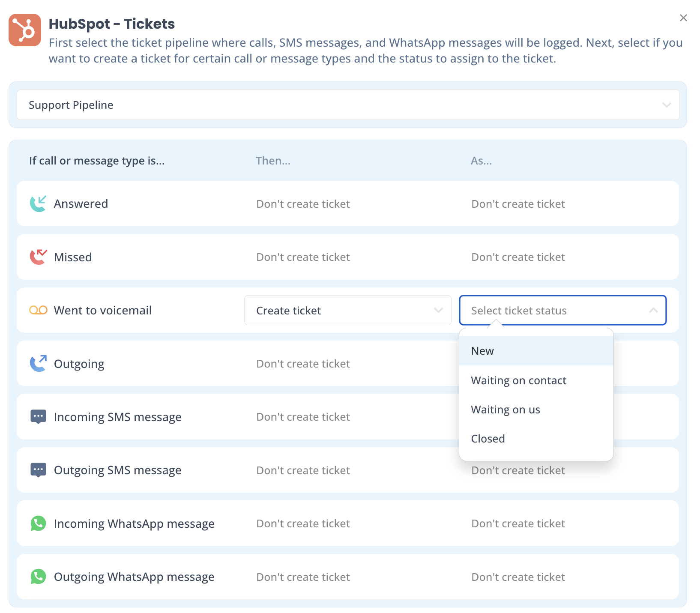Click Then option for Incoming WhatsApp message

[x=303, y=523]
